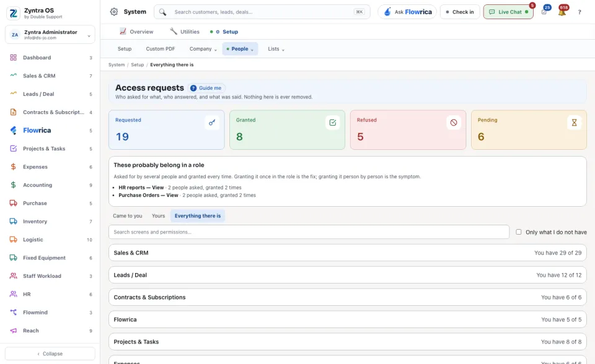Open the Reach megaphone icon
595x364 pixels.
coord(13,330)
